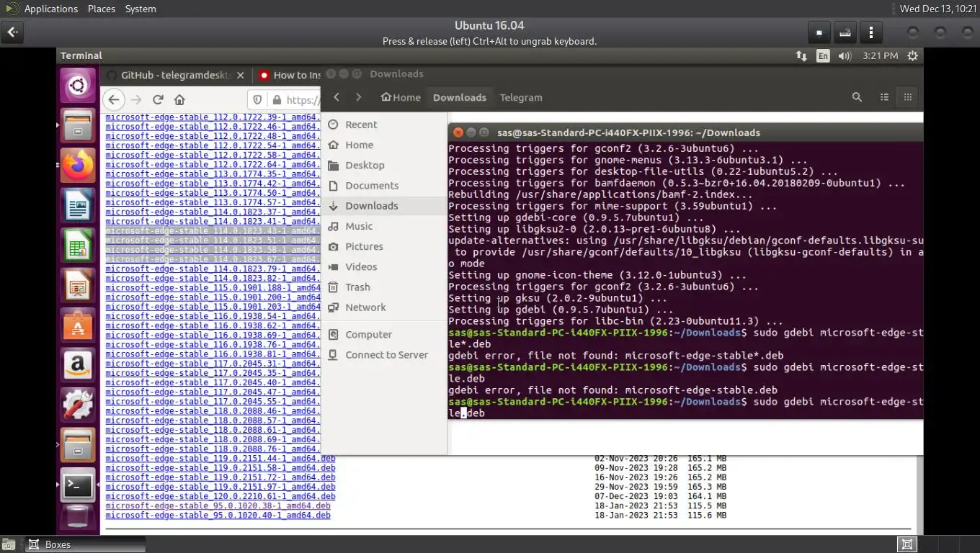Click the terminal command prompt line

[685, 407]
